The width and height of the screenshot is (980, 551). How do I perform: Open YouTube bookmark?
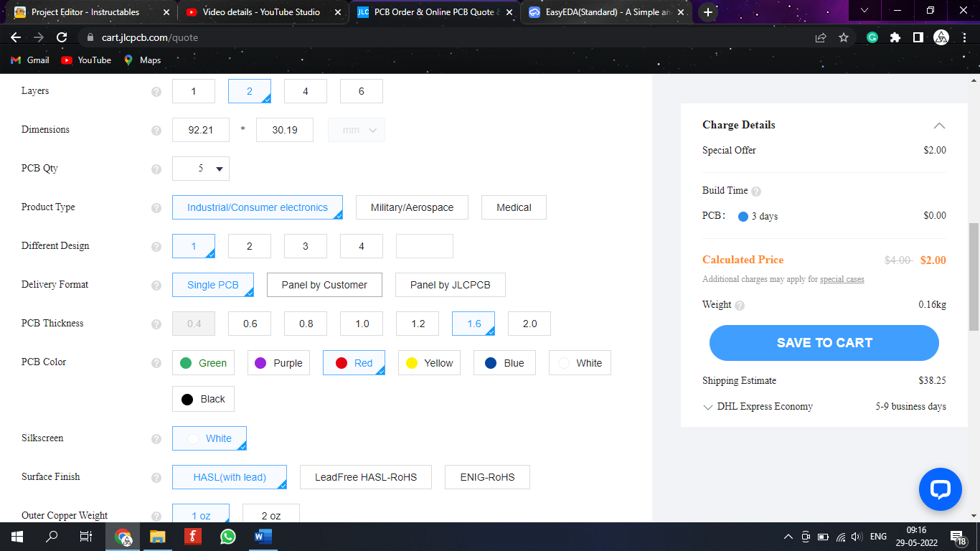pos(86,60)
